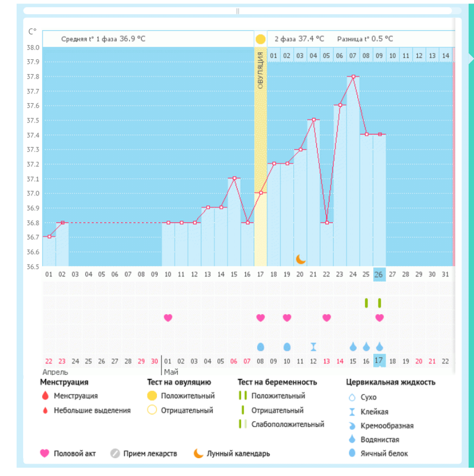Click the Половой акт heart legend icon
The image size is (474, 476).
pyautogui.click(x=44, y=453)
